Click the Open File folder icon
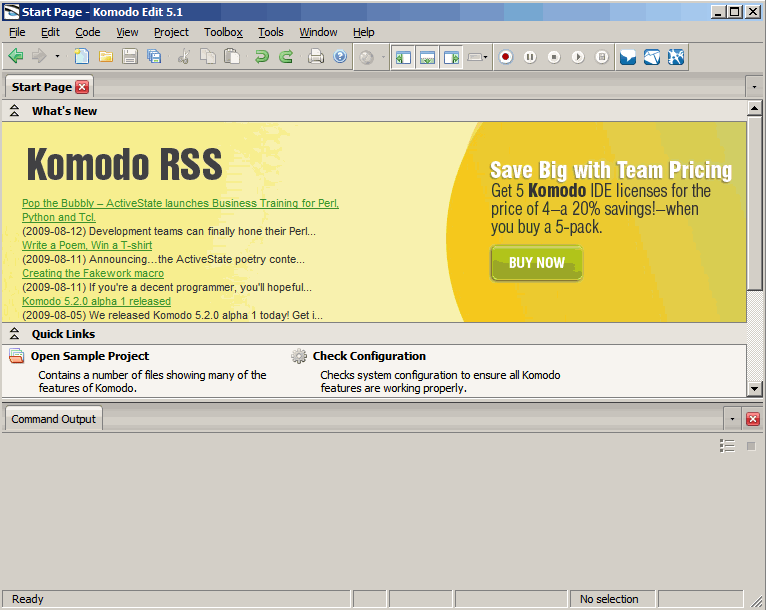Image resolution: width=766 pixels, height=610 pixels. (106, 57)
